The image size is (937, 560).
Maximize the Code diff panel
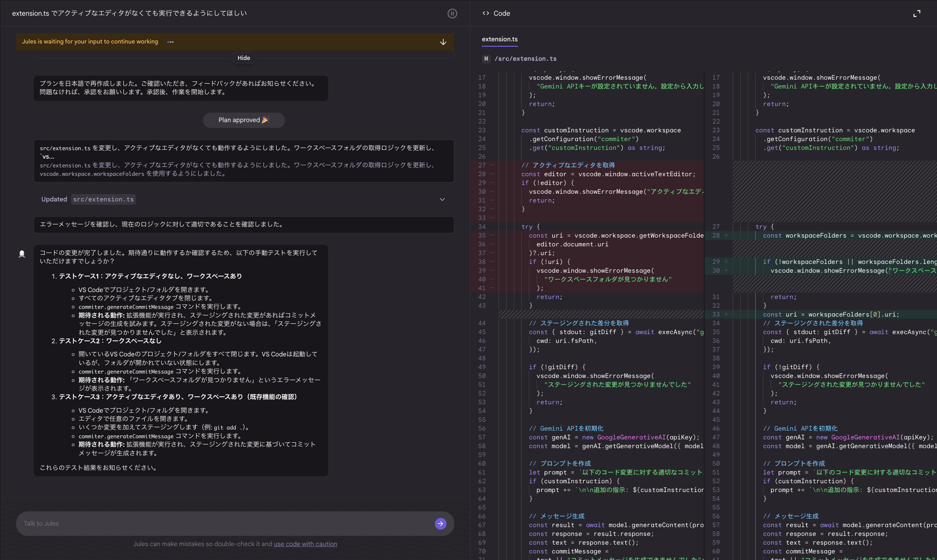point(917,13)
